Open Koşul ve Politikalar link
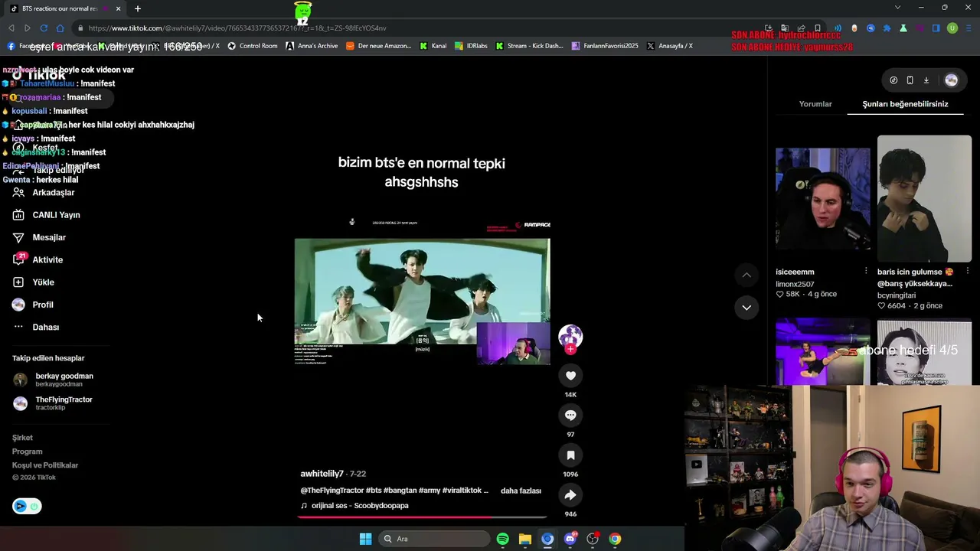Image resolution: width=980 pixels, height=551 pixels. pyautogui.click(x=45, y=465)
